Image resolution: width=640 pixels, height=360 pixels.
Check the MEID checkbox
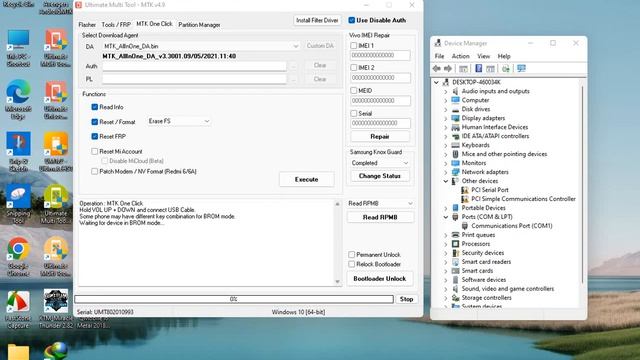click(x=354, y=91)
